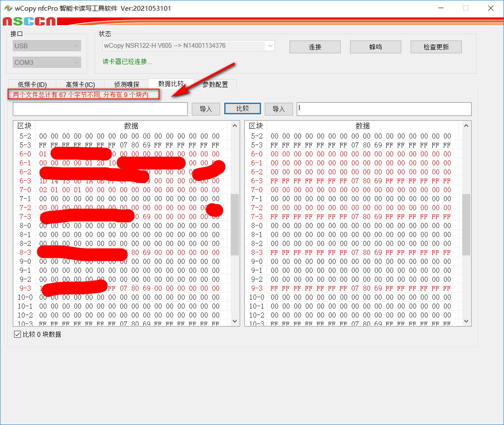
Task: Select row 10-0 in right table
Action: pyautogui.click(x=353, y=298)
